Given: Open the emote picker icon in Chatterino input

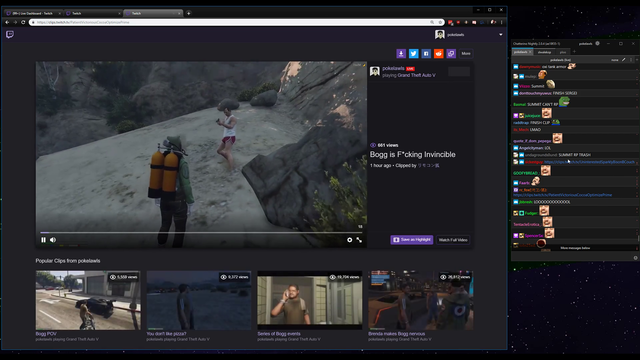Looking at the screenshot, I should [636, 258].
